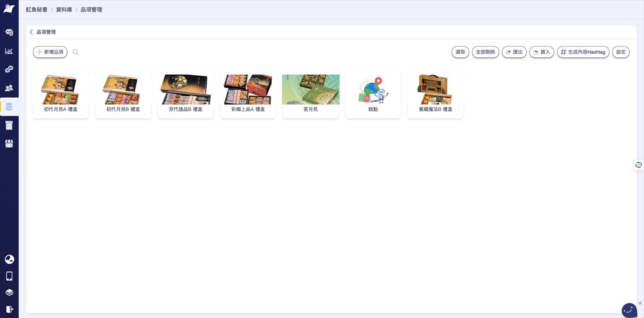Click the 生成內容Hashtag button
644x318 pixels.
tap(583, 52)
